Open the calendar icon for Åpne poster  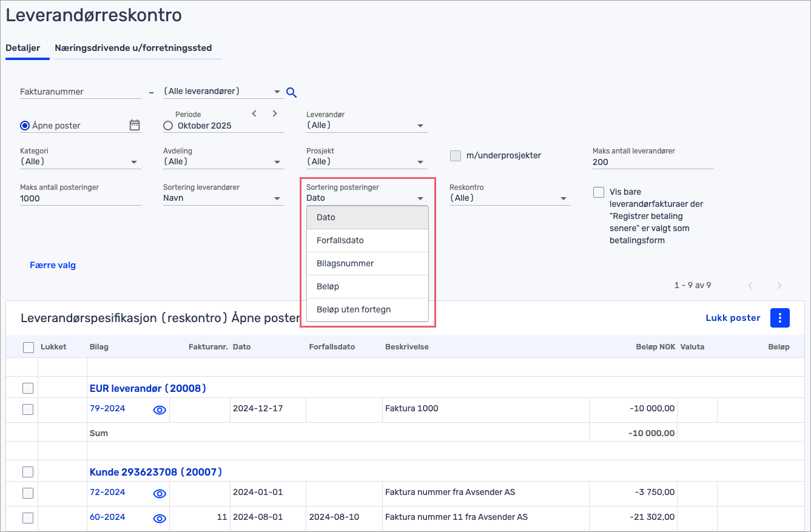(135, 126)
